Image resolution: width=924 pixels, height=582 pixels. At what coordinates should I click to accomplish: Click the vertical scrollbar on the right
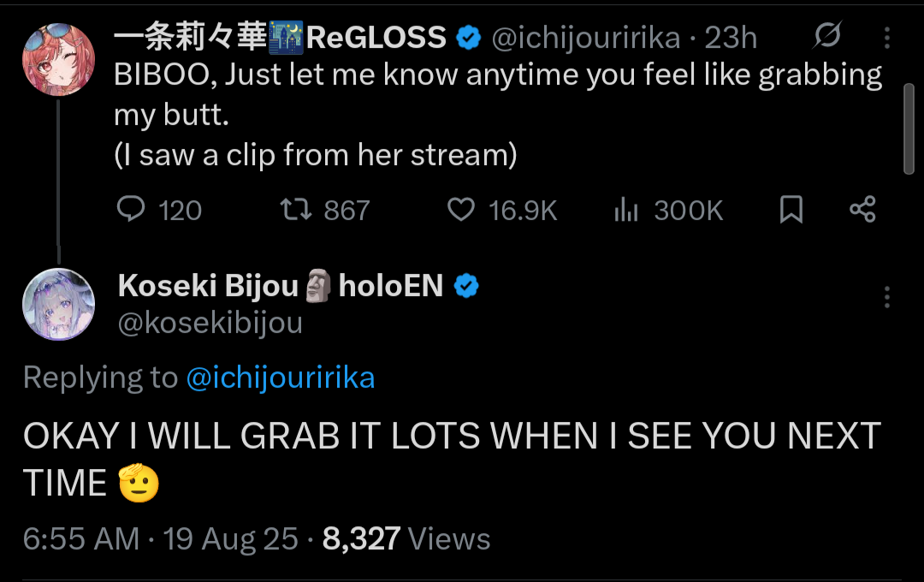pos(909,128)
